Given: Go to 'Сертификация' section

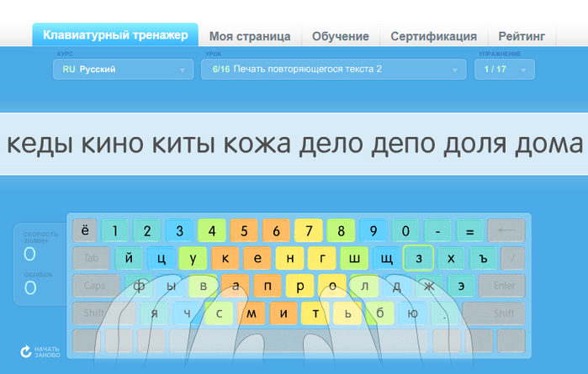Looking at the screenshot, I should [x=433, y=36].
